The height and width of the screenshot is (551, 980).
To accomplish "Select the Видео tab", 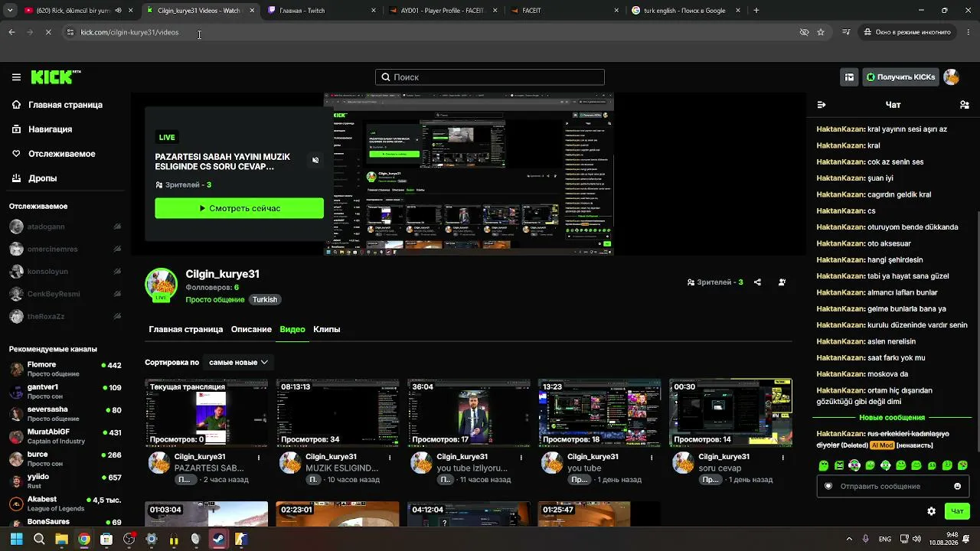I will 292,329.
